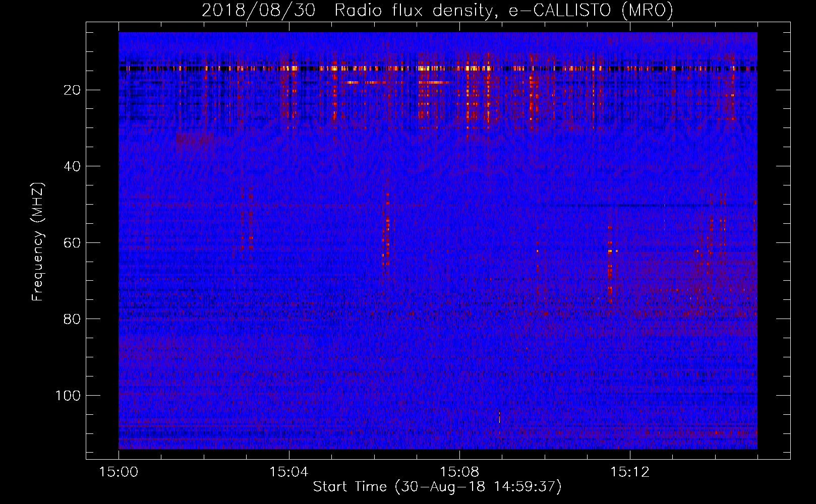Click the 15:08 time tick label

point(459,472)
